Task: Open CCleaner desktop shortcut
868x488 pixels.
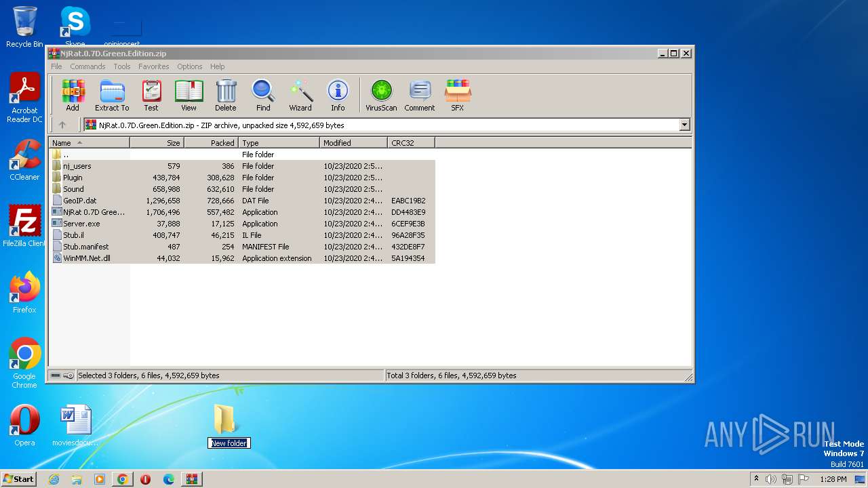Action: point(24,161)
